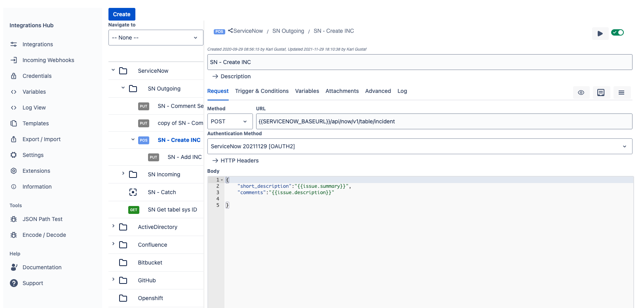644x308 pixels.
Task: Click the Templates copy icon
Action: [13, 123]
